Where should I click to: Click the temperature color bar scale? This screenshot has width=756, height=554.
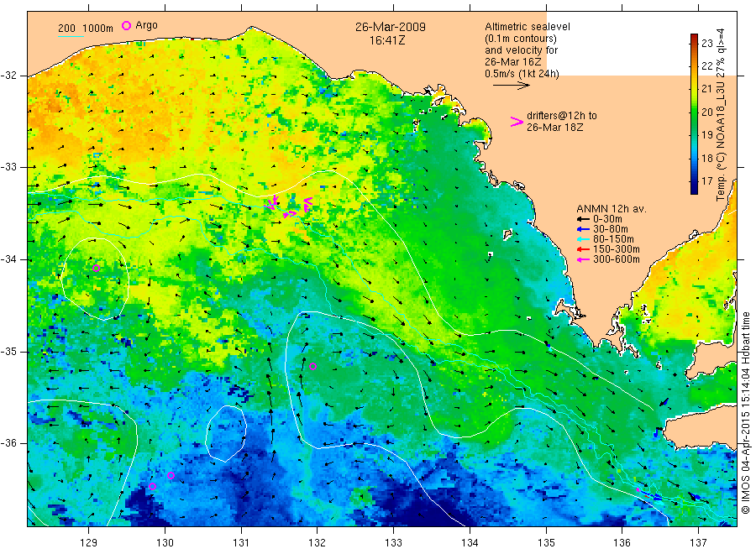point(694,114)
